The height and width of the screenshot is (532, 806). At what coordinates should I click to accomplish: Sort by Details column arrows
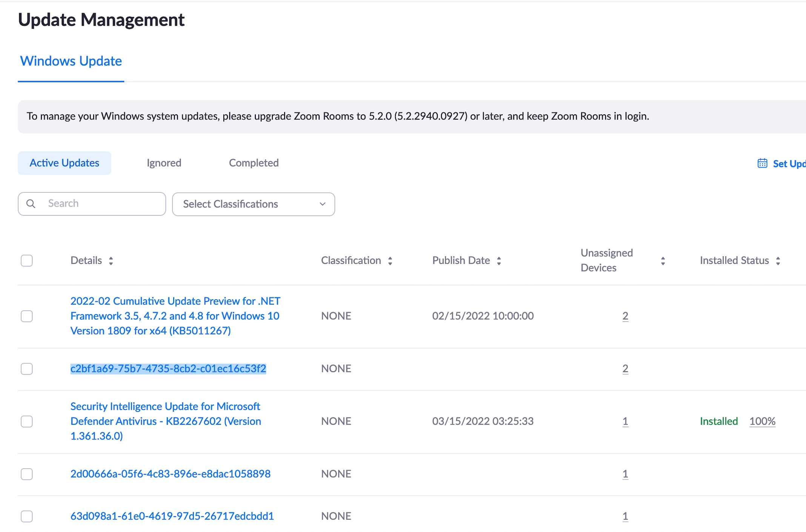pyautogui.click(x=111, y=261)
